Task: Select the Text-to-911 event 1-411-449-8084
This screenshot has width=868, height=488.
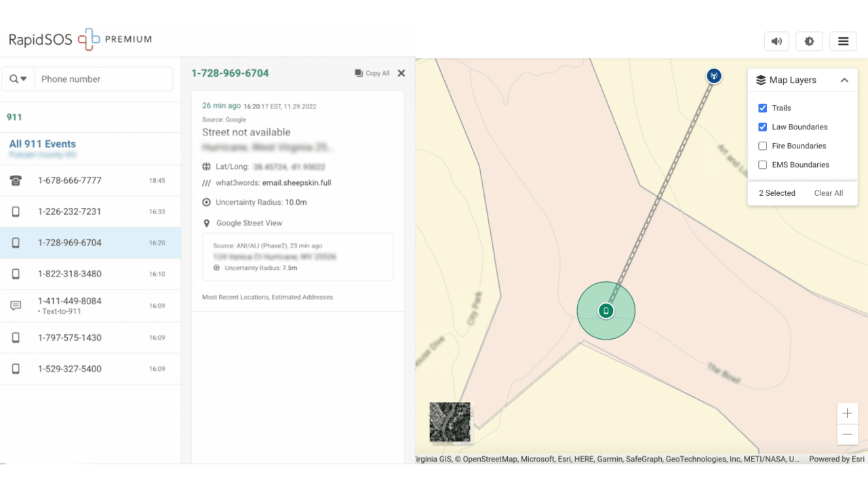Action: [x=90, y=306]
